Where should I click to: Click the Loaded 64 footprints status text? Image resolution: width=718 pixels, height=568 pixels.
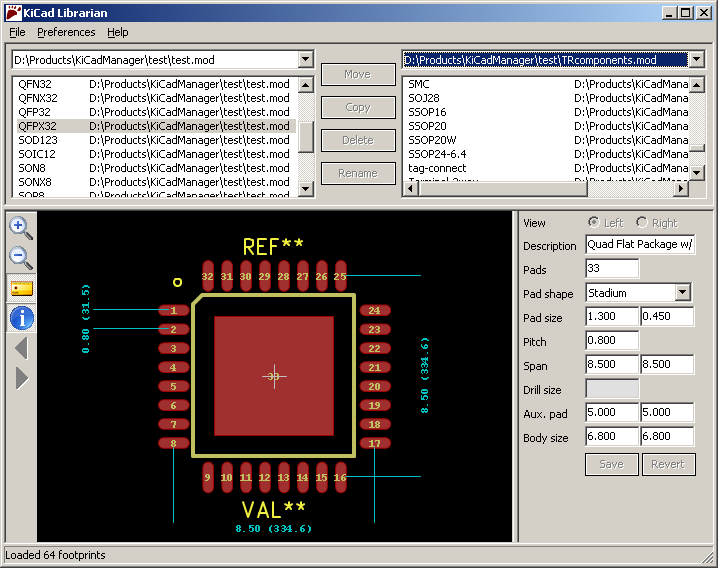point(55,555)
